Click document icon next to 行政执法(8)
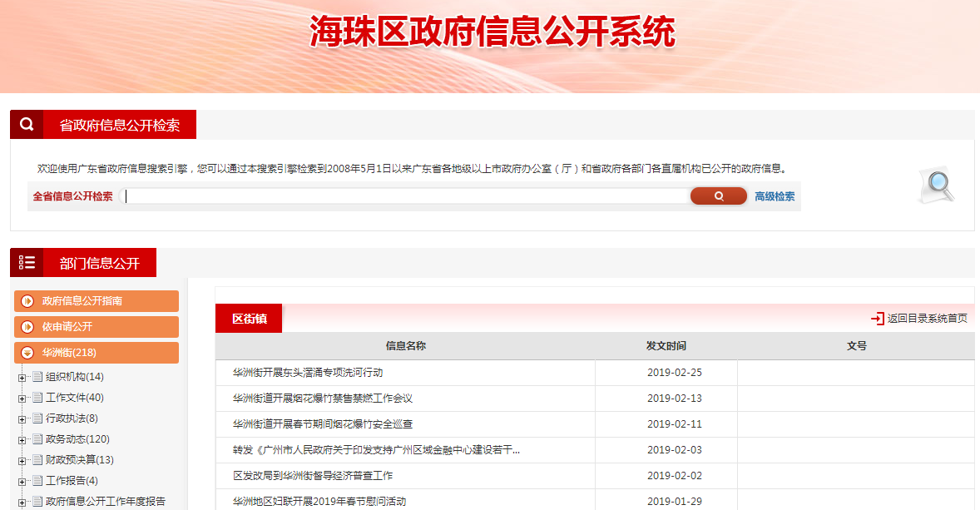This screenshot has width=980, height=510. [37, 418]
